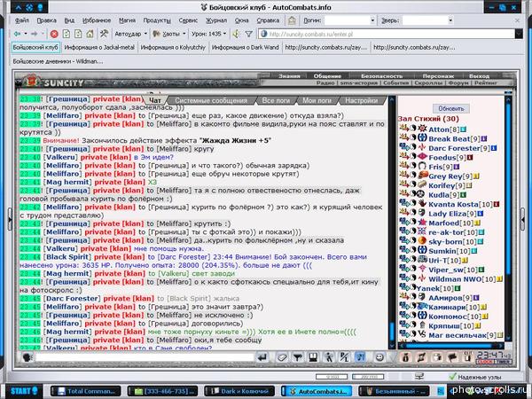
Task: Toggle the chat funnel filter button
Action: pos(298,357)
